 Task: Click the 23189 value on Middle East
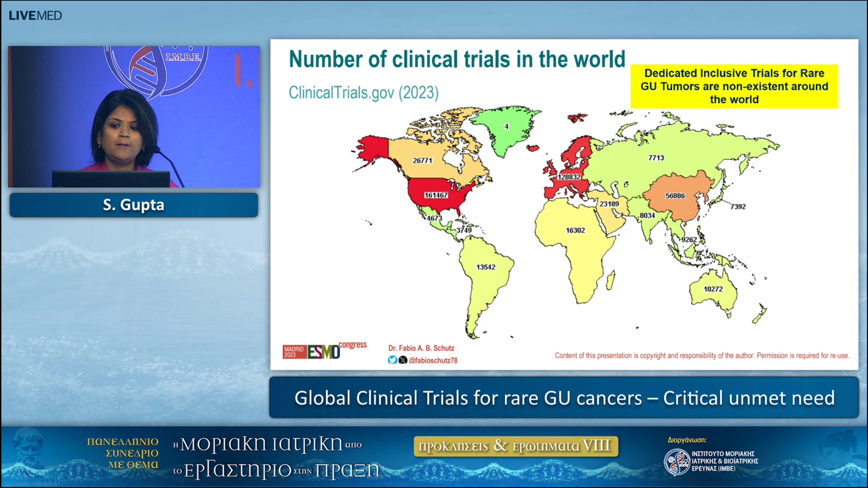609,204
